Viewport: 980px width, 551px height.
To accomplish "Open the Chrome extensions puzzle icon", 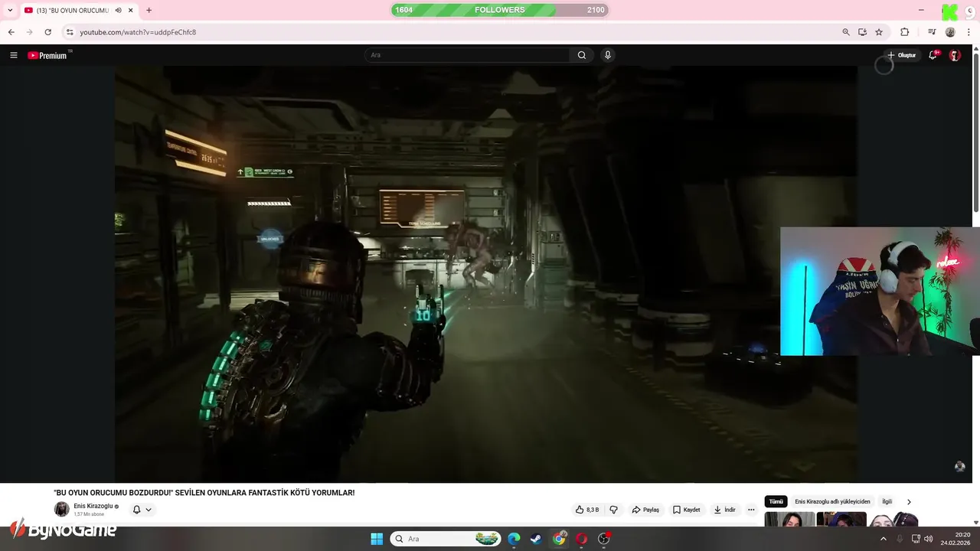I will click(905, 32).
